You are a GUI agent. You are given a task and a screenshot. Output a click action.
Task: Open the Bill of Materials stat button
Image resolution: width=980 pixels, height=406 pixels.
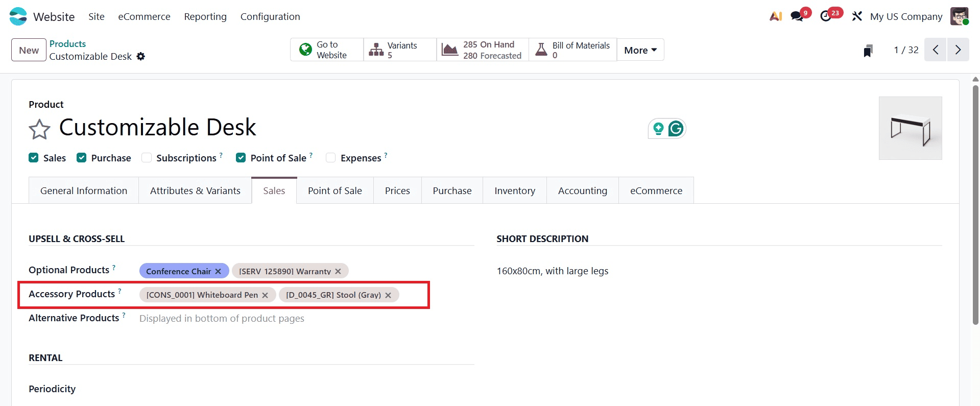(x=572, y=50)
